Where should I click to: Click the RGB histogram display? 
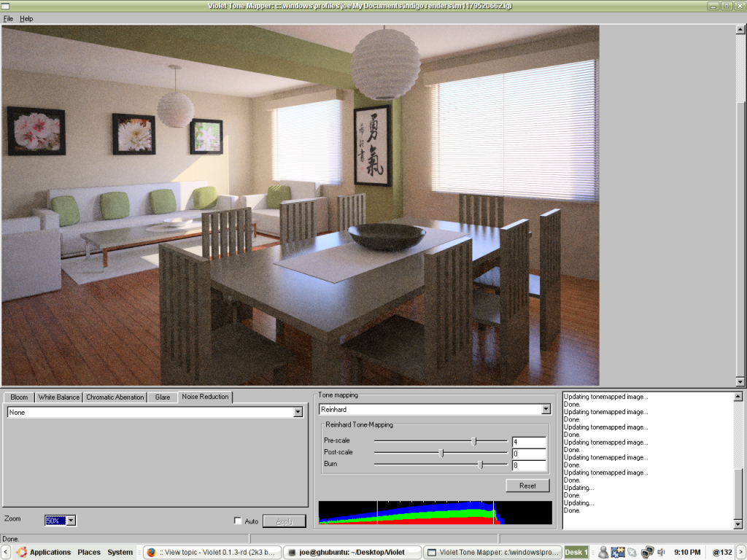click(x=435, y=513)
